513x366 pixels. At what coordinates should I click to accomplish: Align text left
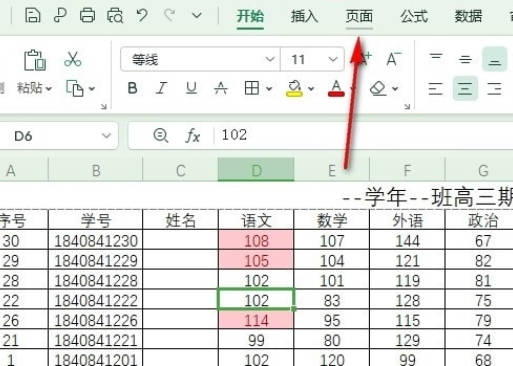coord(436,89)
